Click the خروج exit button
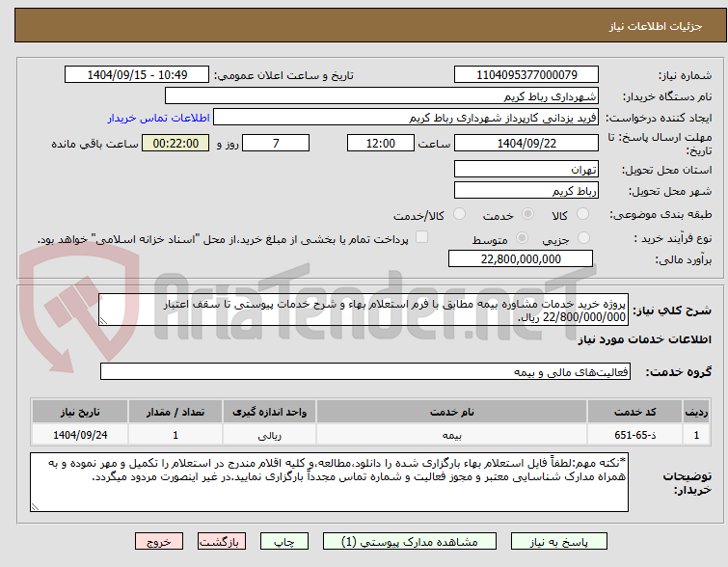The width and height of the screenshot is (728, 567). click(159, 542)
